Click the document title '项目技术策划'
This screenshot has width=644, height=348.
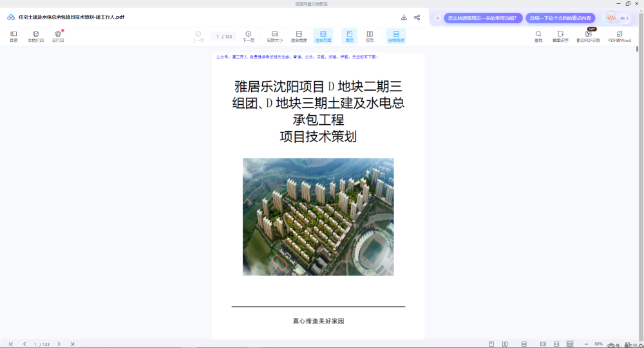point(318,136)
